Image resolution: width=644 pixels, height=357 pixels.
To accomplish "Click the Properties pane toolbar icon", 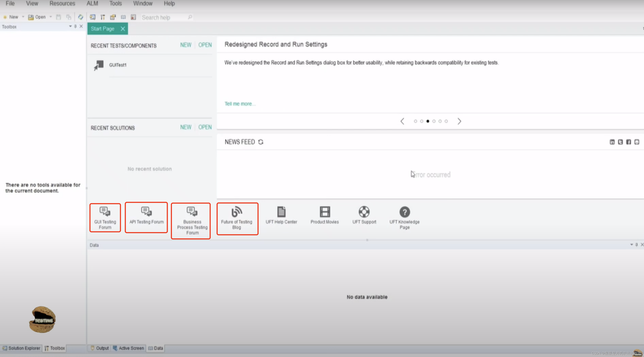I will coord(113,17).
